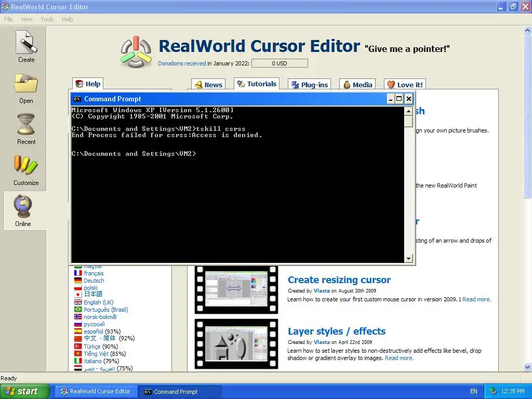Image resolution: width=532 pixels, height=399 pixels.
Task: Click main page scrollbar down arrow
Action: (527, 367)
